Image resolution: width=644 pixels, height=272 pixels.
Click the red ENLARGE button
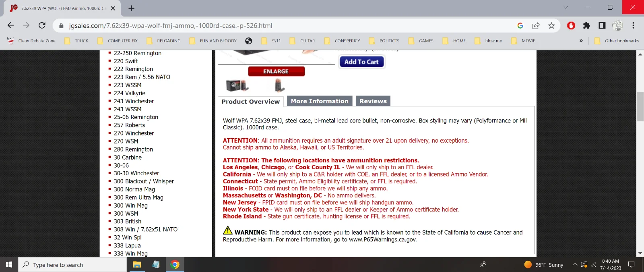point(276,71)
